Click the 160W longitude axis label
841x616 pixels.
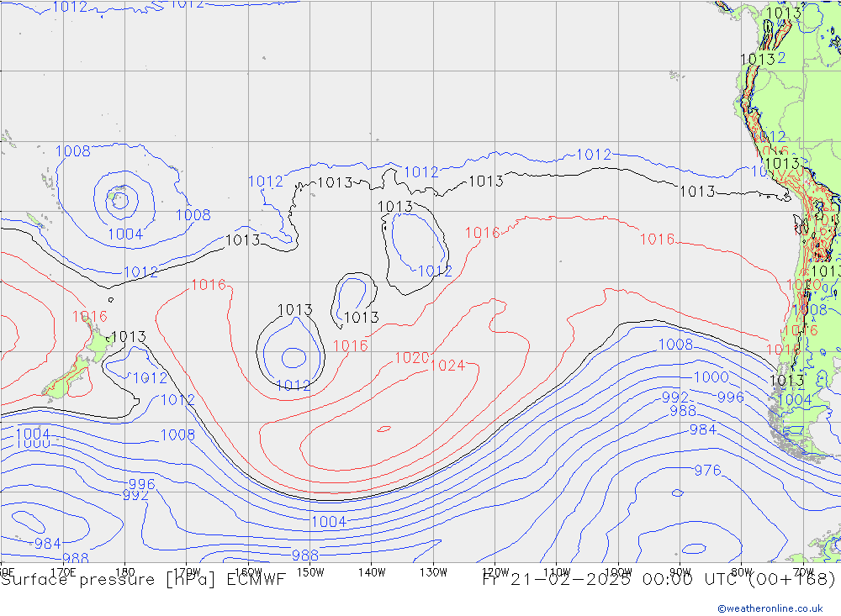pos(248,572)
